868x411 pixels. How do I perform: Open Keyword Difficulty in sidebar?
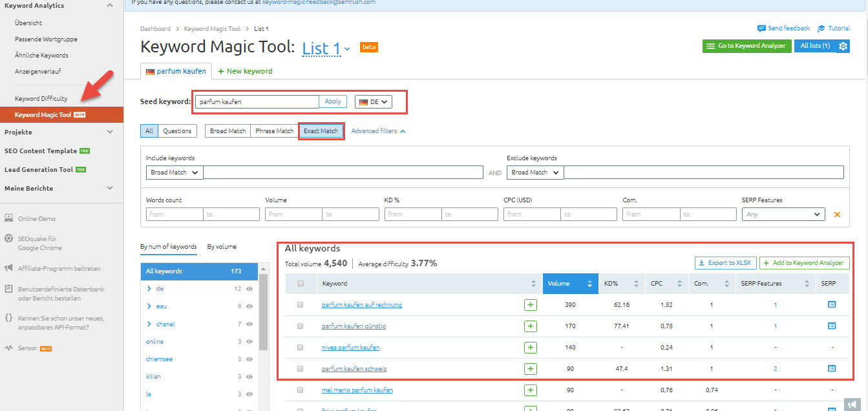pos(41,99)
